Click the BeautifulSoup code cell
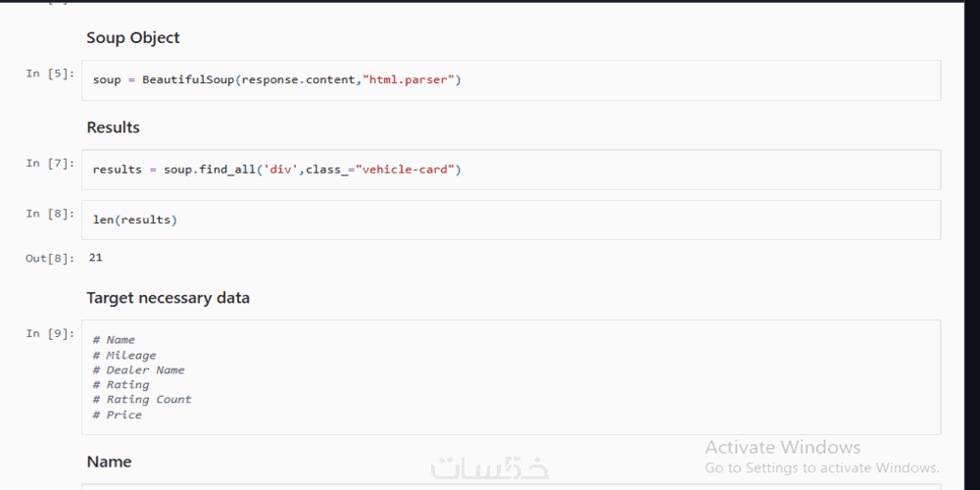The height and width of the screenshot is (490, 980). (510, 80)
